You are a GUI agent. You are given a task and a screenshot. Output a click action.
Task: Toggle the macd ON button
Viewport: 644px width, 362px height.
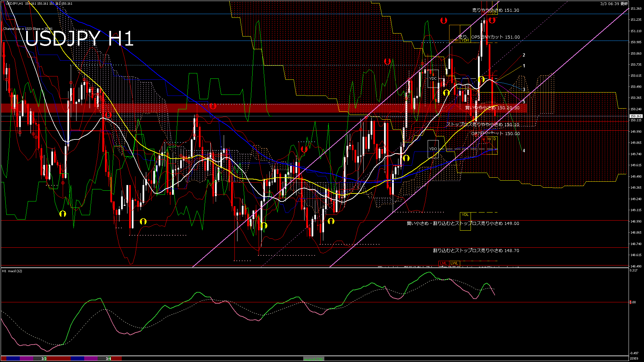click(x=314, y=359)
